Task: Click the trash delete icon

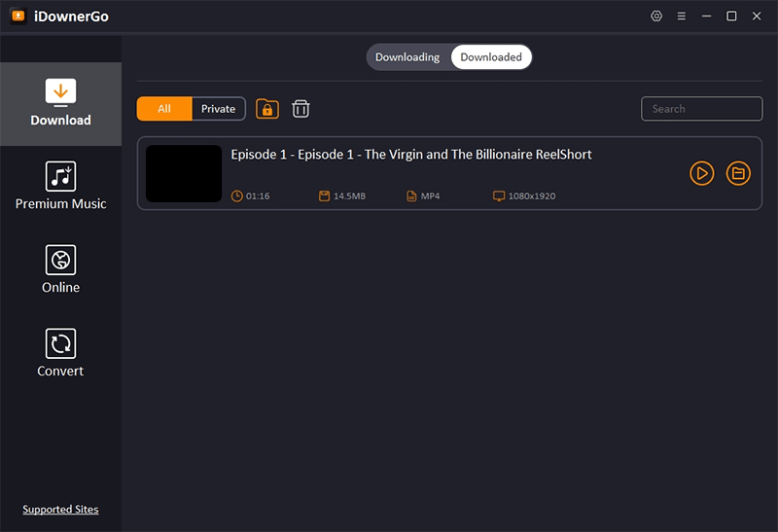Action: [x=301, y=109]
